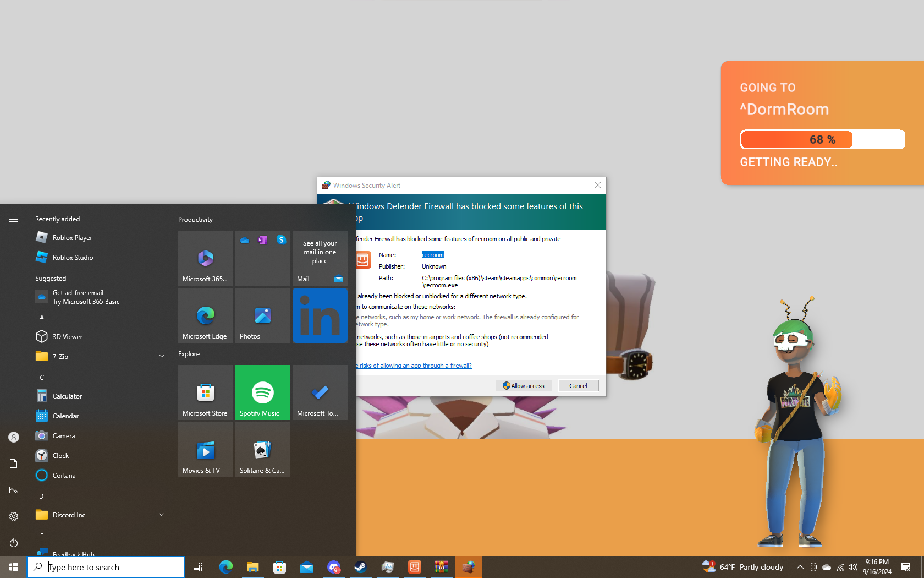
Task: Open the Windows Security Alert taskbar item
Action: [469, 567]
